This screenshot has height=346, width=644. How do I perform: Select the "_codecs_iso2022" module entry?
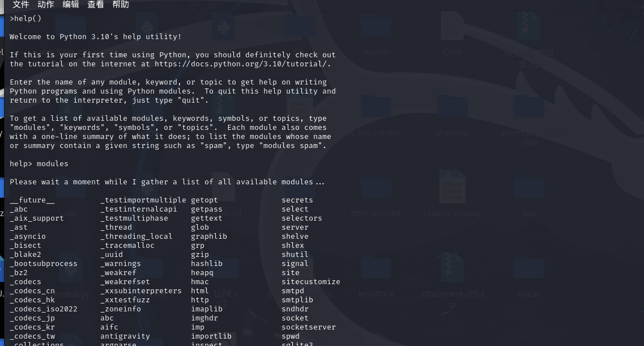pos(44,309)
